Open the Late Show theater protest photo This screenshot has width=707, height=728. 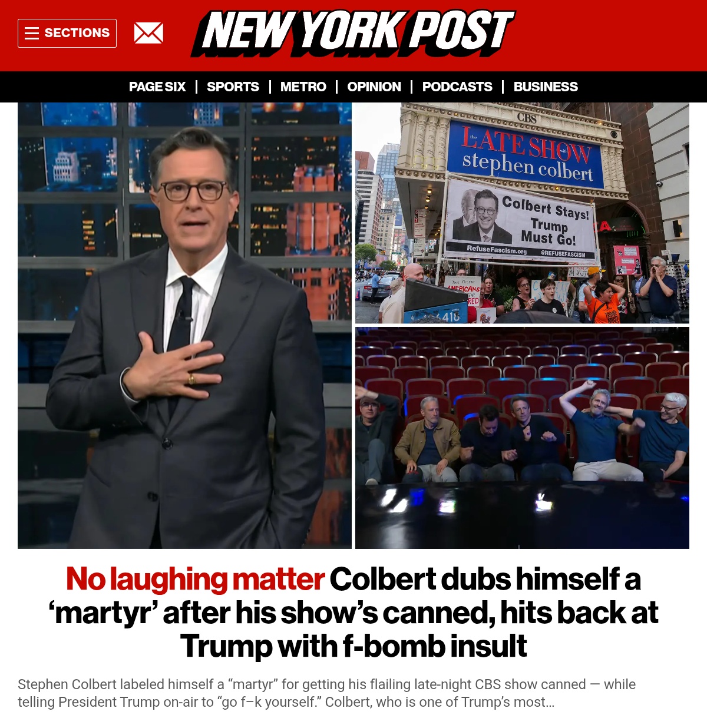tap(522, 213)
